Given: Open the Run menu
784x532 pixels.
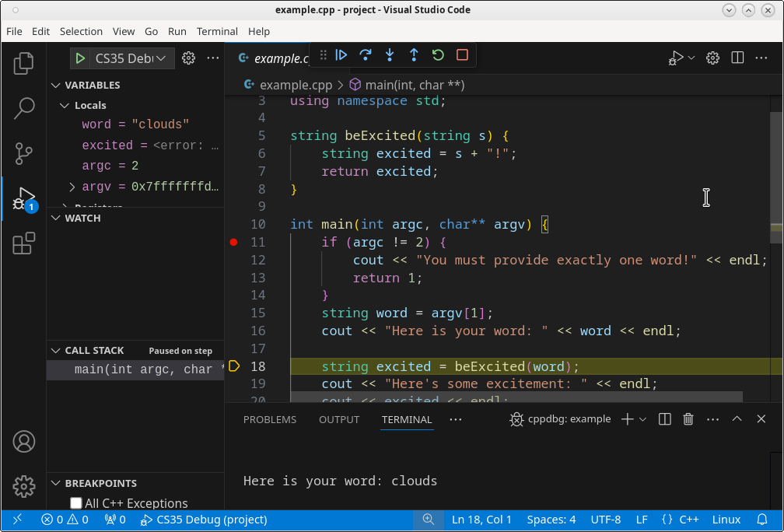Looking at the screenshot, I should pyautogui.click(x=177, y=31).
